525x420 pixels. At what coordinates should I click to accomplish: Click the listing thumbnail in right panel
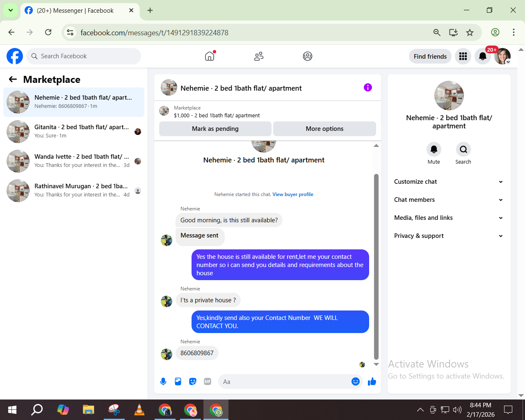coord(449,96)
